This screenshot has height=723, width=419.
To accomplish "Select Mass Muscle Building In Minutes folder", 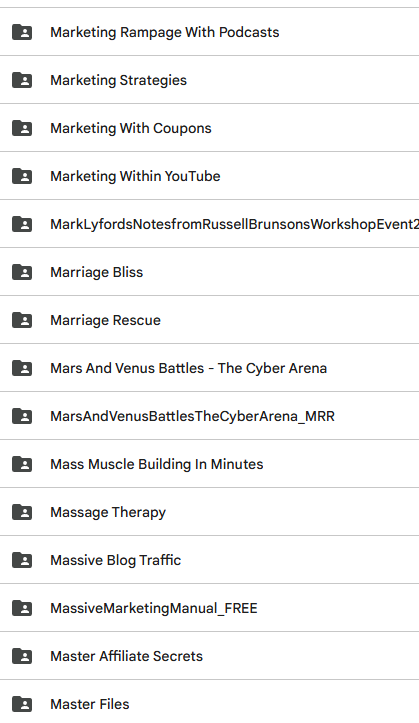I will 209,464.
